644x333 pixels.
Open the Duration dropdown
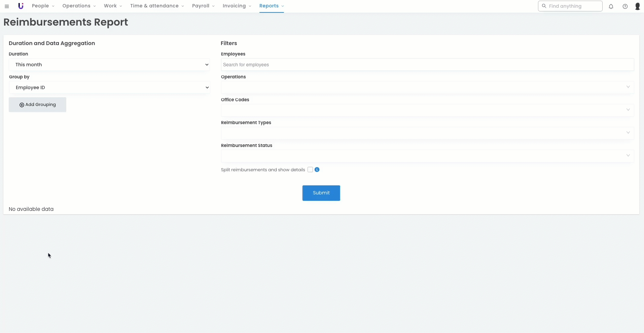click(109, 65)
